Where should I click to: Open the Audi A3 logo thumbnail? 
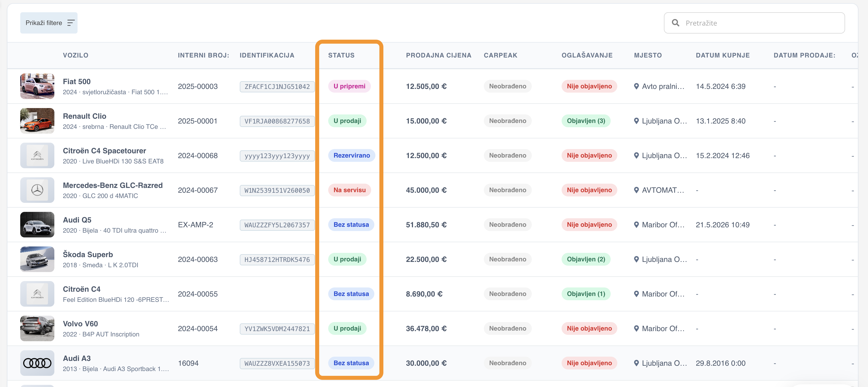[37, 363]
